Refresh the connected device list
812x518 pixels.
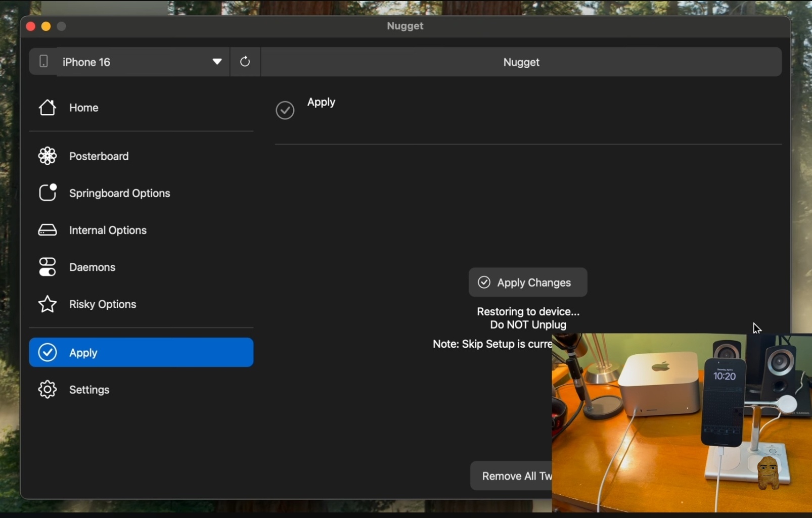point(245,62)
